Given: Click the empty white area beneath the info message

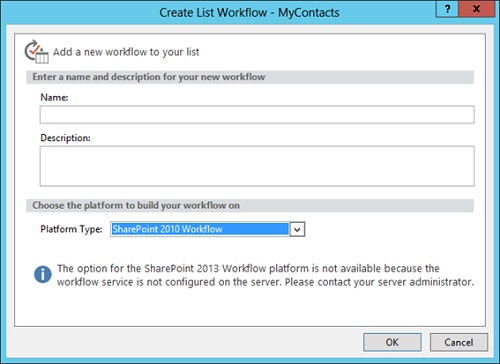Looking at the screenshot, I should click(x=250, y=308).
